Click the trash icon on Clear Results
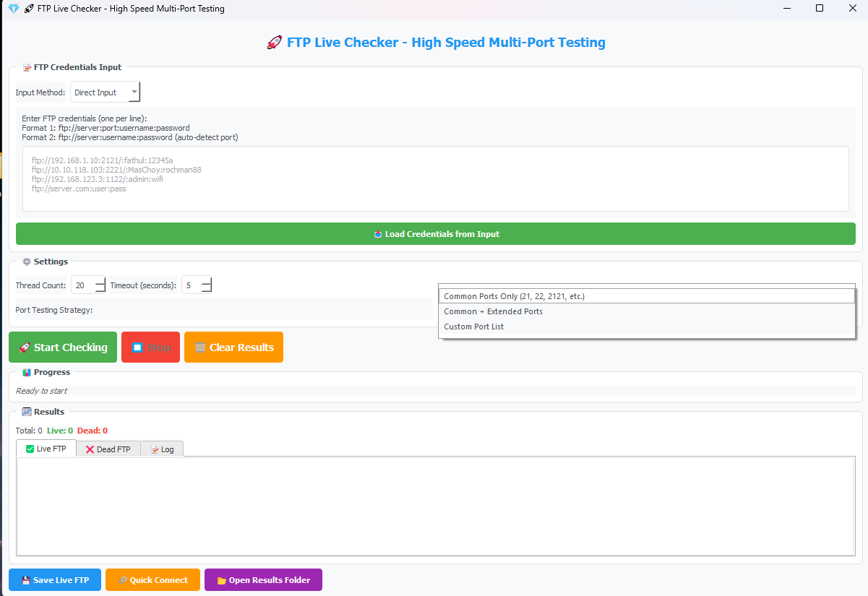The image size is (868, 596). click(x=200, y=347)
